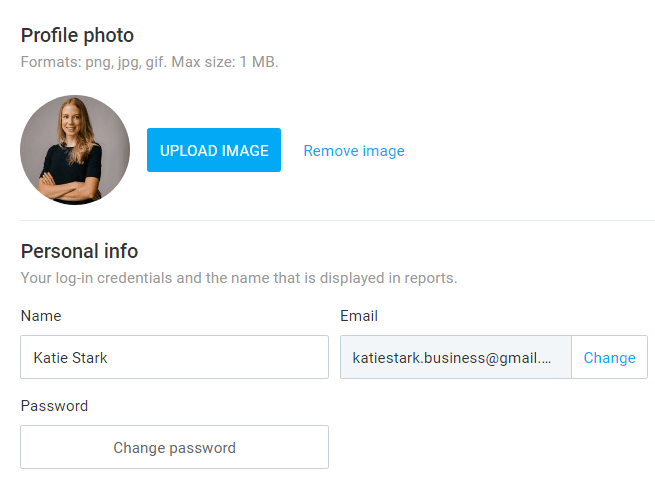This screenshot has height=484, width=655.
Task: Click the katiestark.business@gmail email field
Action: [456, 357]
